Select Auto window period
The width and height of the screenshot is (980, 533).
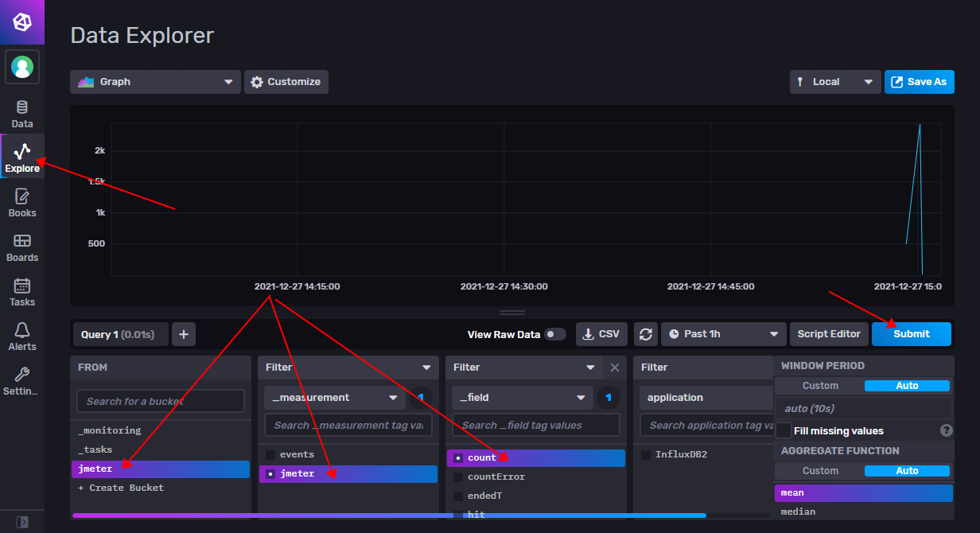(907, 386)
